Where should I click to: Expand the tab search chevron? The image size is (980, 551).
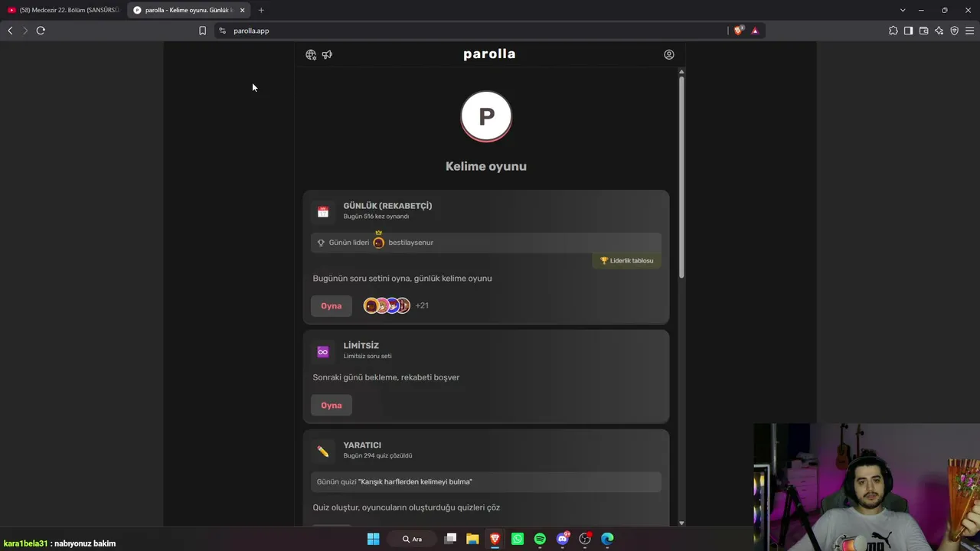point(903,10)
